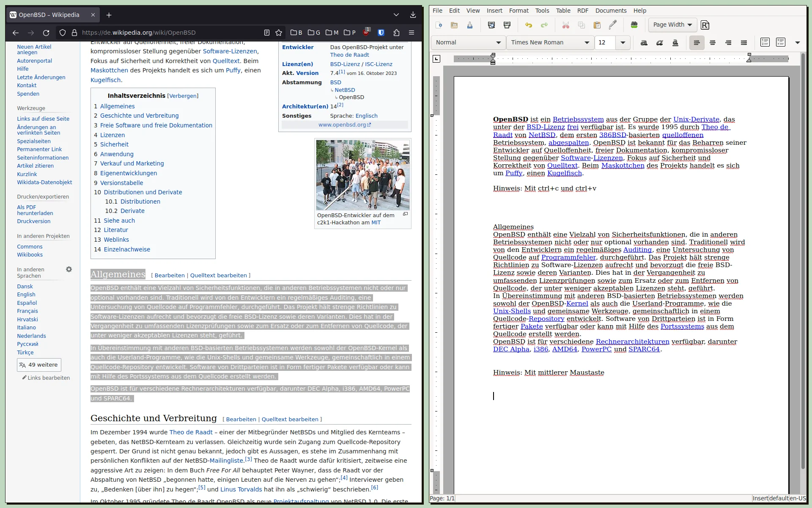Go back with Firefox's back arrow
Viewport: 812px width, 508px height.
coord(16,33)
